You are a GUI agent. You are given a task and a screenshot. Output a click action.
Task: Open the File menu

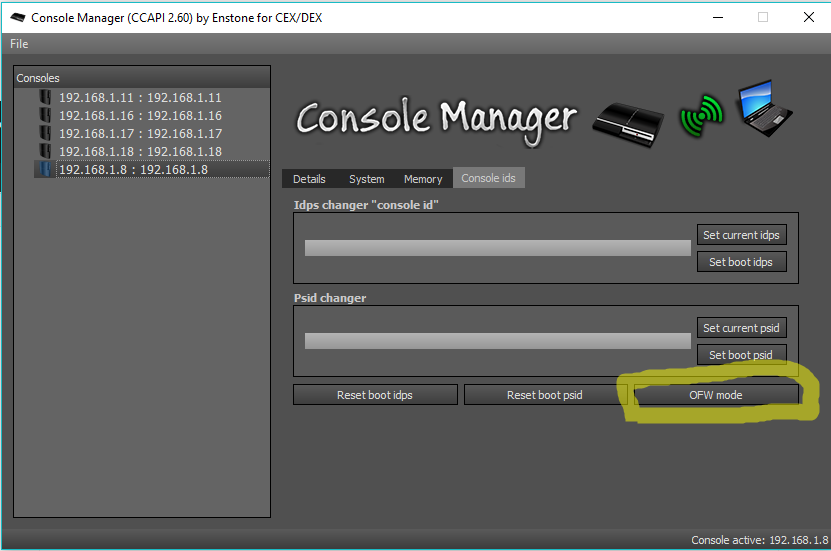point(19,44)
